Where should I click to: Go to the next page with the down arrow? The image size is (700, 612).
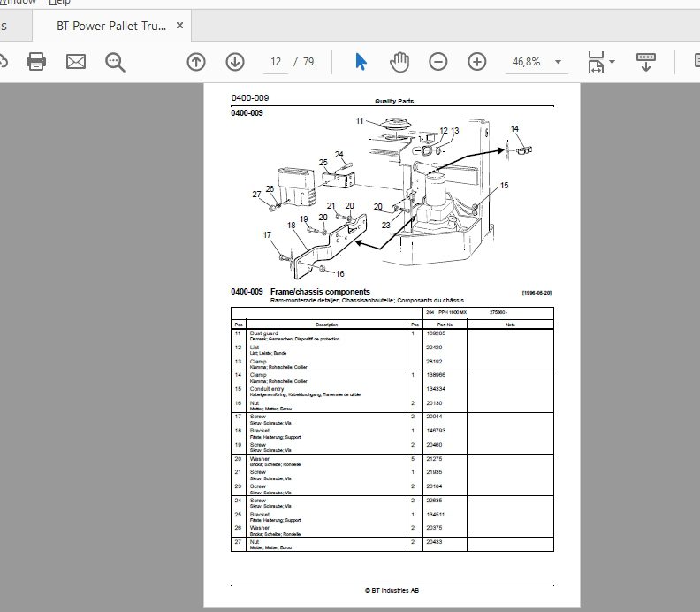click(235, 62)
